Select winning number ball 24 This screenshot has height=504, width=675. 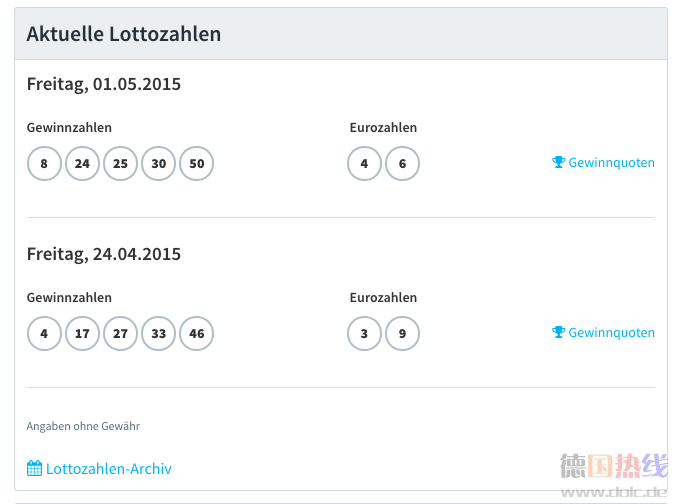(82, 164)
